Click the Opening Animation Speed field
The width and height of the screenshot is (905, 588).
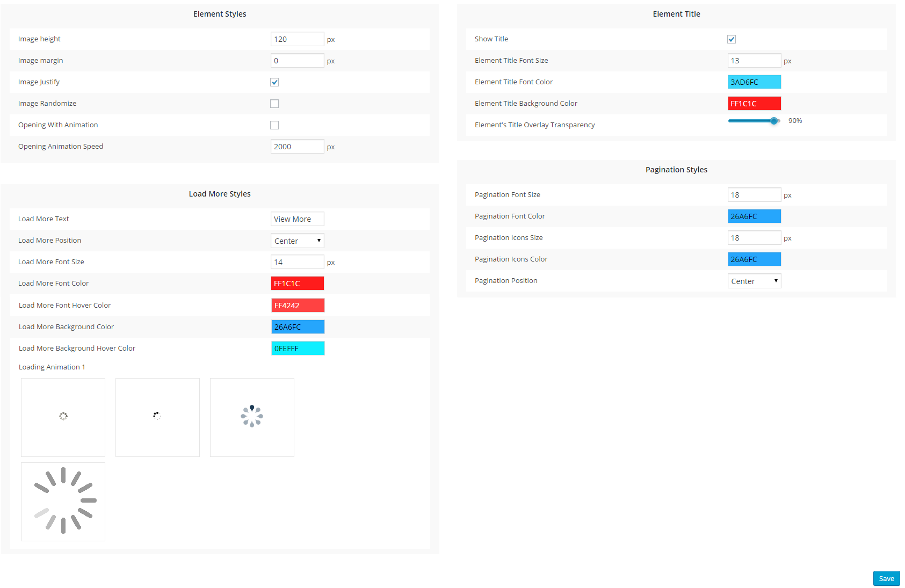pyautogui.click(x=297, y=147)
